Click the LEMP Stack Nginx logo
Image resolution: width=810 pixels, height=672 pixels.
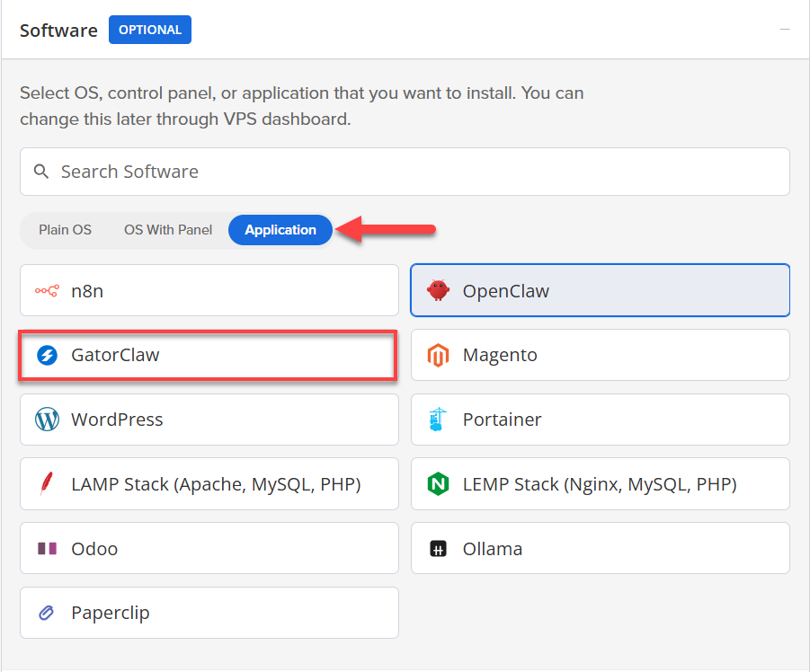click(x=438, y=483)
